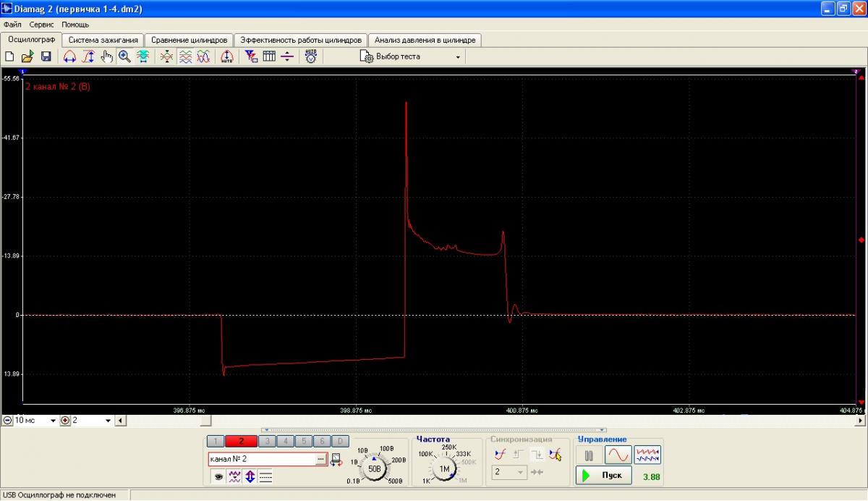Open the filter settings icon
The width and height of the screenshot is (868, 501).
(251, 56)
